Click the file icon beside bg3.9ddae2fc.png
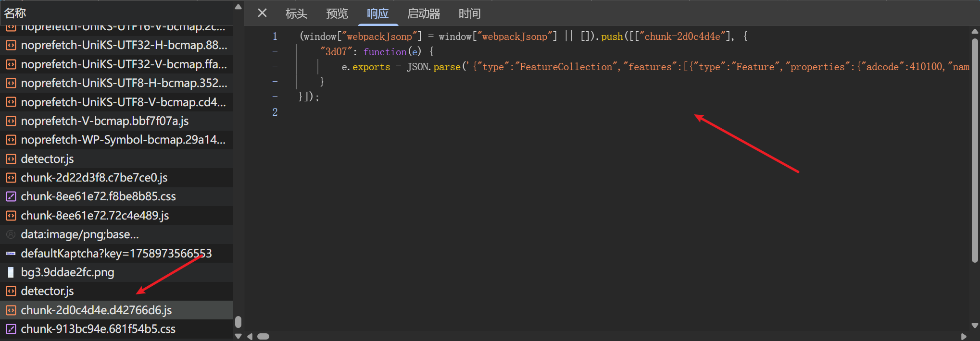The width and height of the screenshot is (980, 341). (11, 272)
